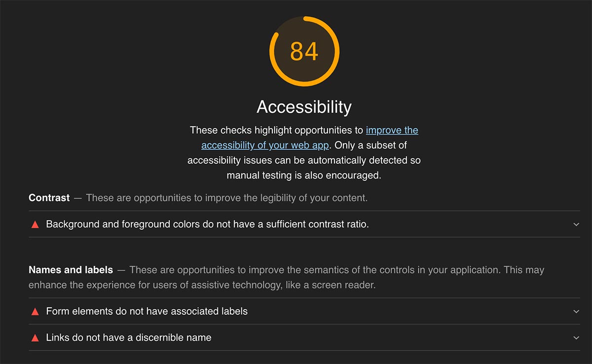This screenshot has height=364, width=592.
Task: Click the Accessibility category title
Action: click(304, 107)
